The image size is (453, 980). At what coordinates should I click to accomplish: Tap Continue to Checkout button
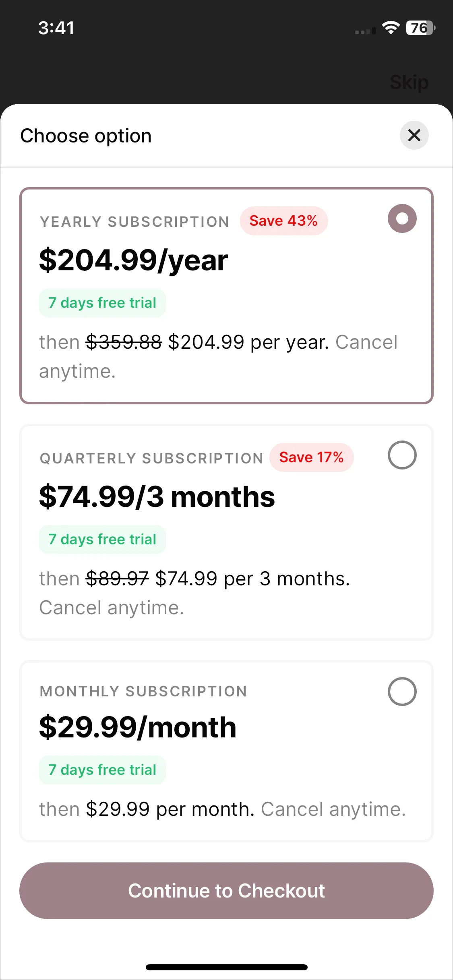click(x=226, y=890)
